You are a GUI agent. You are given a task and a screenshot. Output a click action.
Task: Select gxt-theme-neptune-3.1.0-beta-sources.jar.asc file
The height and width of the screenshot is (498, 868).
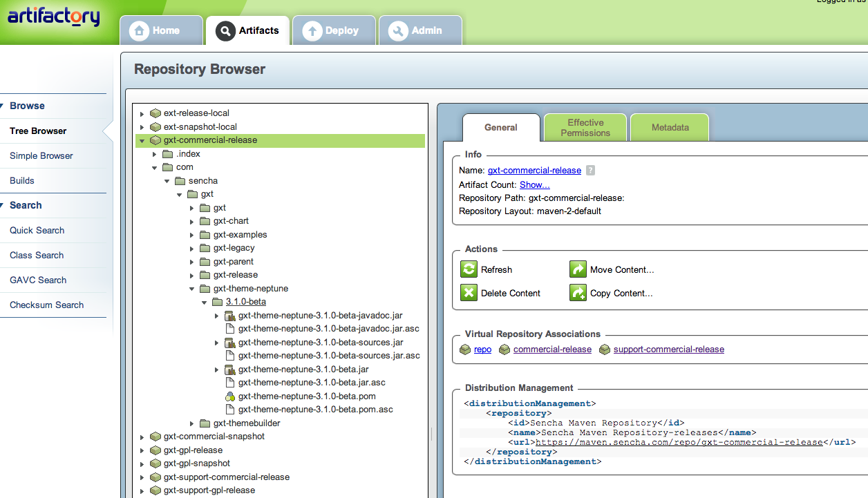(x=329, y=356)
